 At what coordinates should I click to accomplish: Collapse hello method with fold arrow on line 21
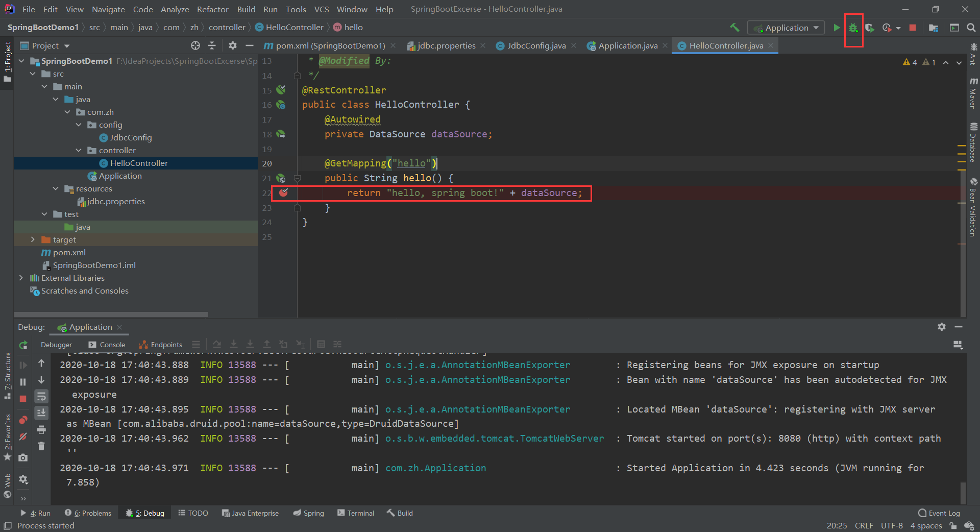(x=297, y=178)
